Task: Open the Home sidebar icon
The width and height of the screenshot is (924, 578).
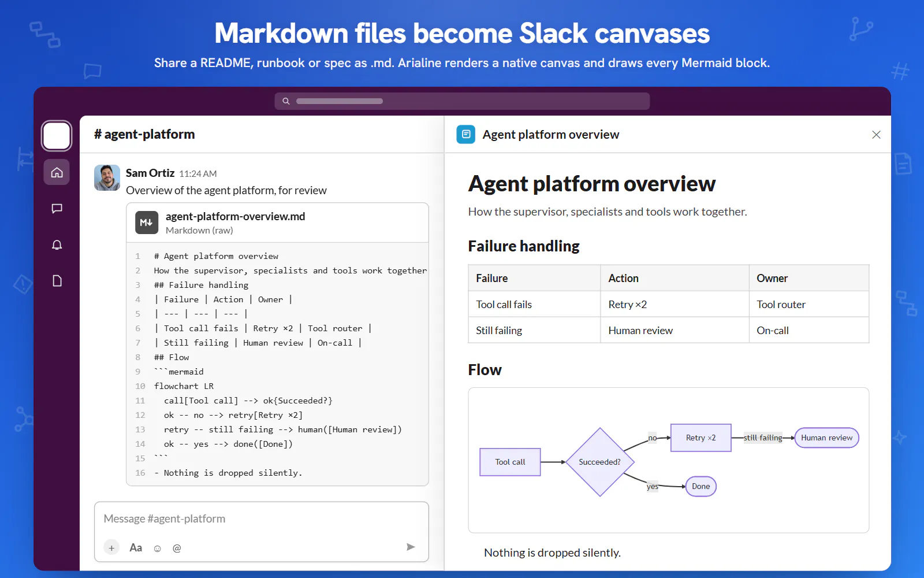Action: point(57,172)
